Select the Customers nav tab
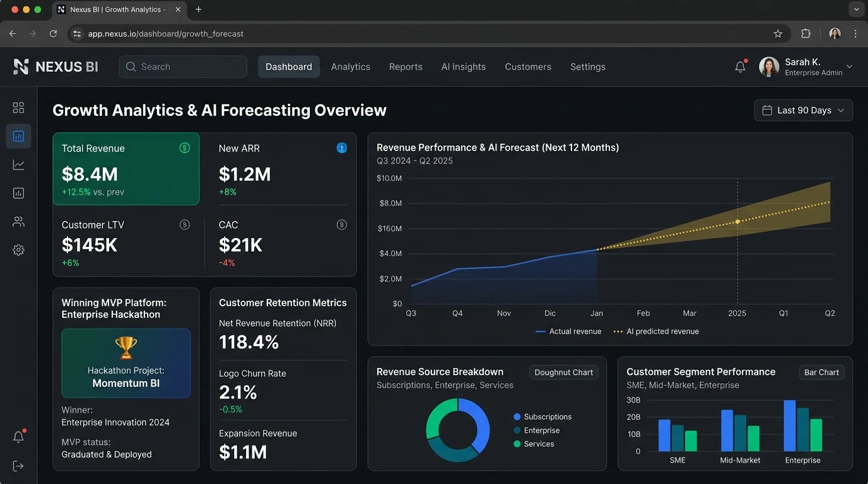This screenshot has height=484, width=868. coord(528,67)
